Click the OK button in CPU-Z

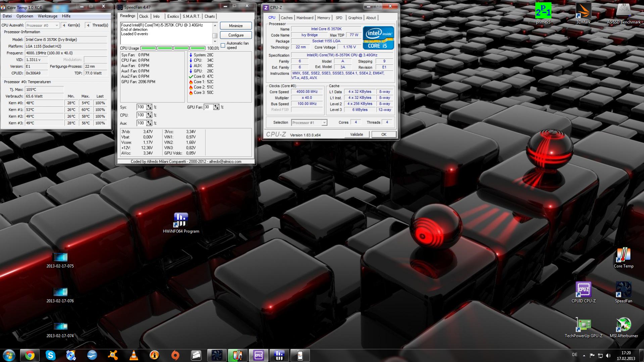[384, 135]
